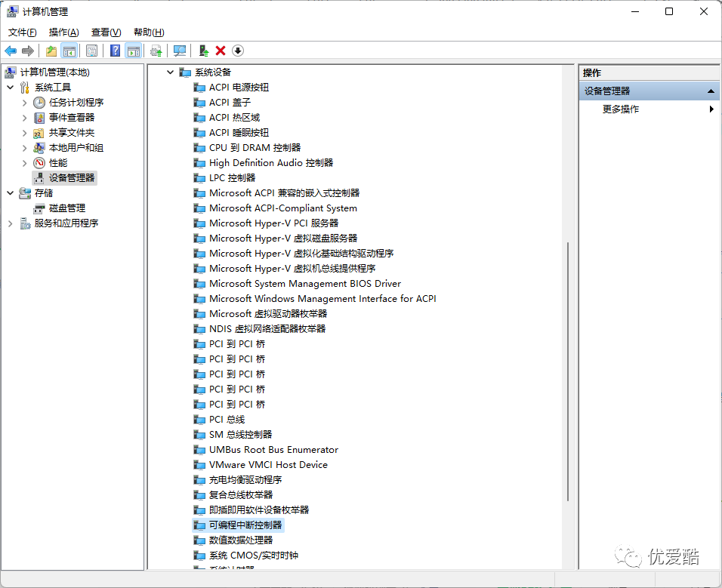Open the 查看 menu
722x588 pixels.
tap(105, 32)
